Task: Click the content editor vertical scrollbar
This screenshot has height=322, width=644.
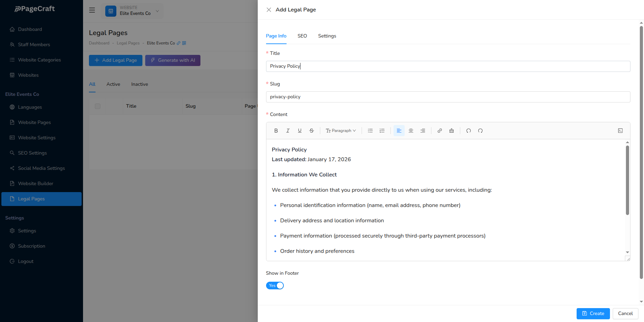Action: click(x=627, y=180)
